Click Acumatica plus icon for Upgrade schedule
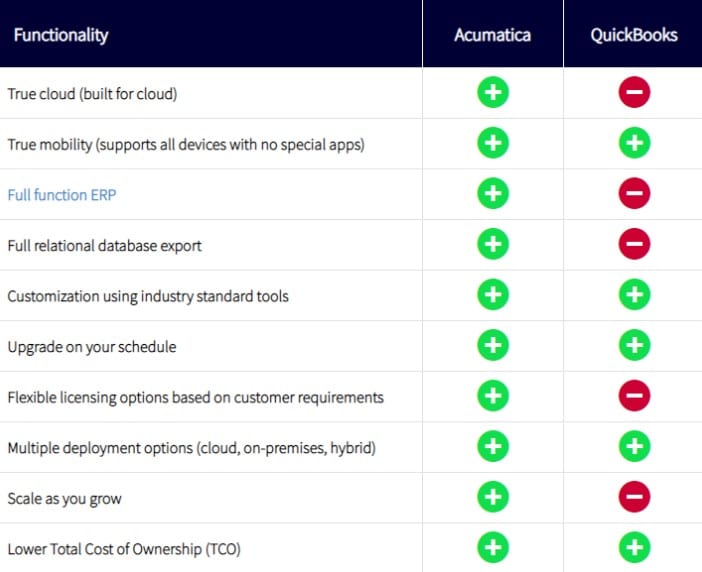The height and width of the screenshot is (572, 702). coord(493,346)
